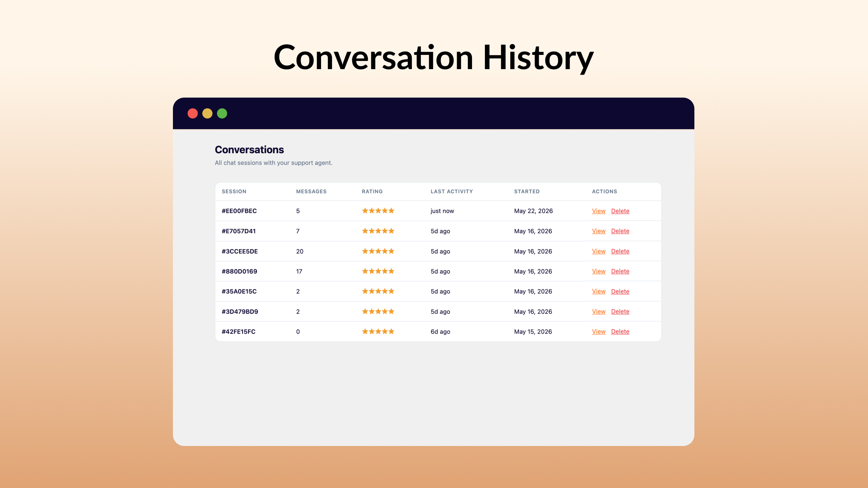This screenshot has height=488, width=868.
Task: Click the yellow minimize window dot
Action: coord(207,114)
